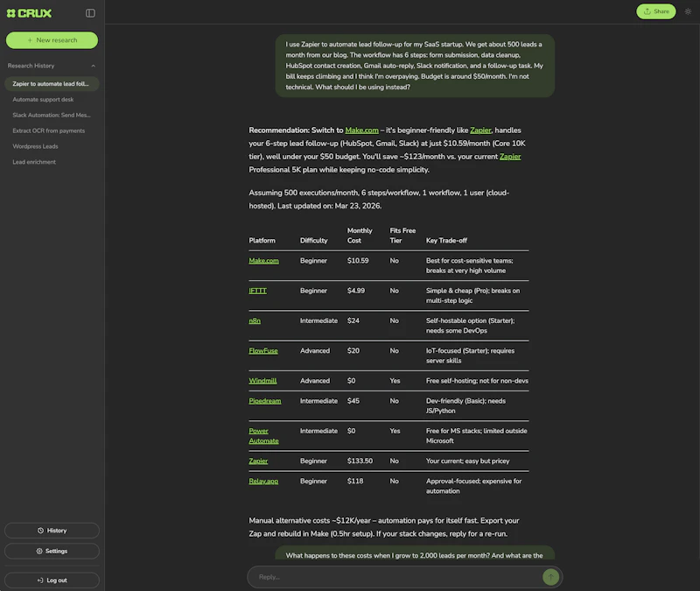Click the '$24' cost cell

pos(353,320)
